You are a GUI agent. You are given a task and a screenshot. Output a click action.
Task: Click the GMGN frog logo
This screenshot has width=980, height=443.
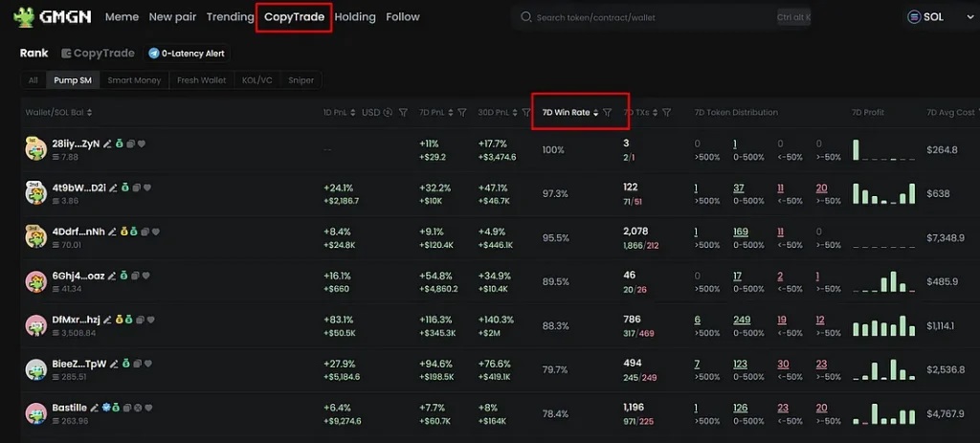24,17
